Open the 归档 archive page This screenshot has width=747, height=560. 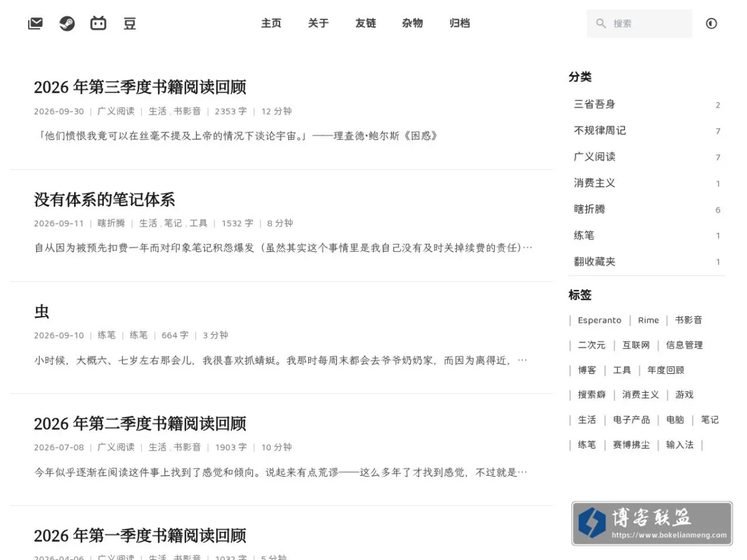(459, 23)
